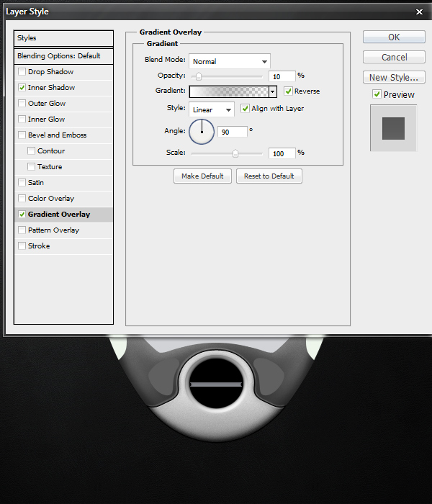Click Make Default button
The height and width of the screenshot is (504, 432).
(x=202, y=176)
